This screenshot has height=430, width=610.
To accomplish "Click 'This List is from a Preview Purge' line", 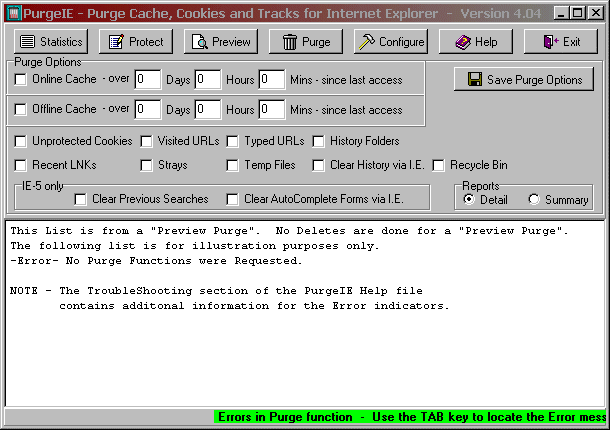I will pyautogui.click(x=289, y=231).
